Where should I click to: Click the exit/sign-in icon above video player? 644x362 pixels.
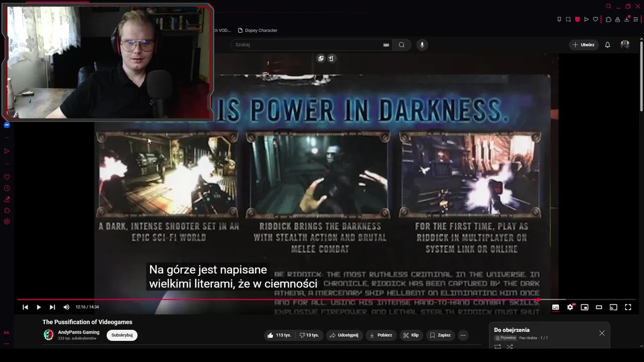coord(331,58)
